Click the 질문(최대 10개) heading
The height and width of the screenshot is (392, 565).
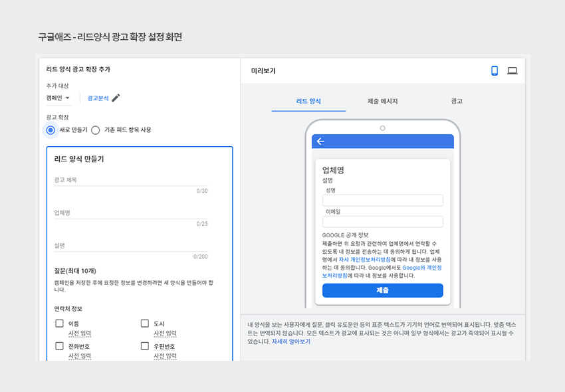[75, 271]
